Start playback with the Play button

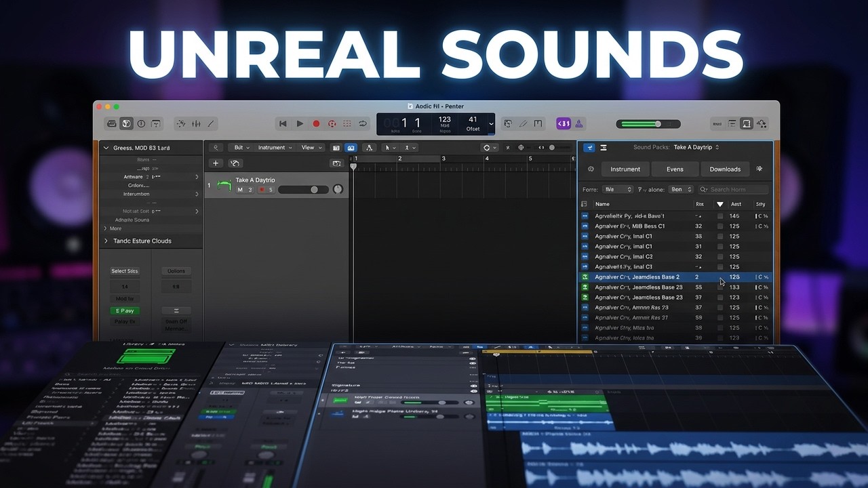point(300,124)
